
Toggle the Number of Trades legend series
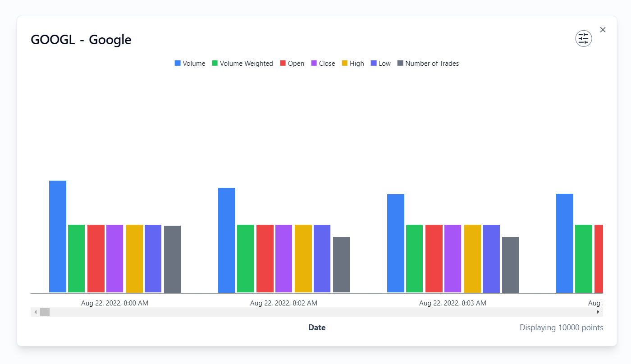click(x=428, y=64)
